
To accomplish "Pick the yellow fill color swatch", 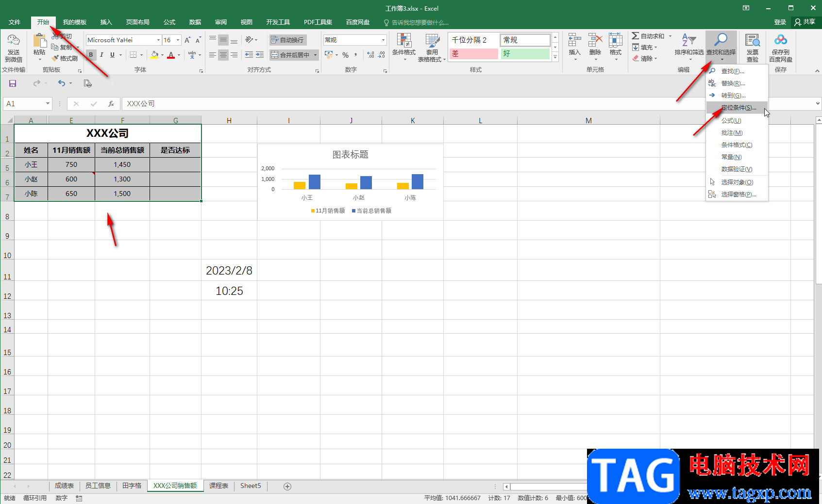I will pos(154,55).
